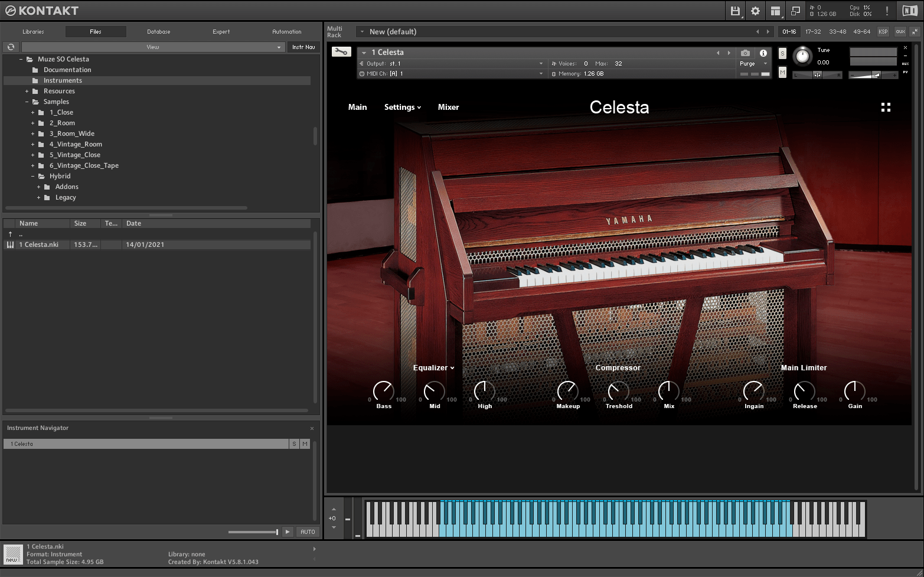Shift keyboard octave up arrow
924x577 pixels.
(x=334, y=509)
